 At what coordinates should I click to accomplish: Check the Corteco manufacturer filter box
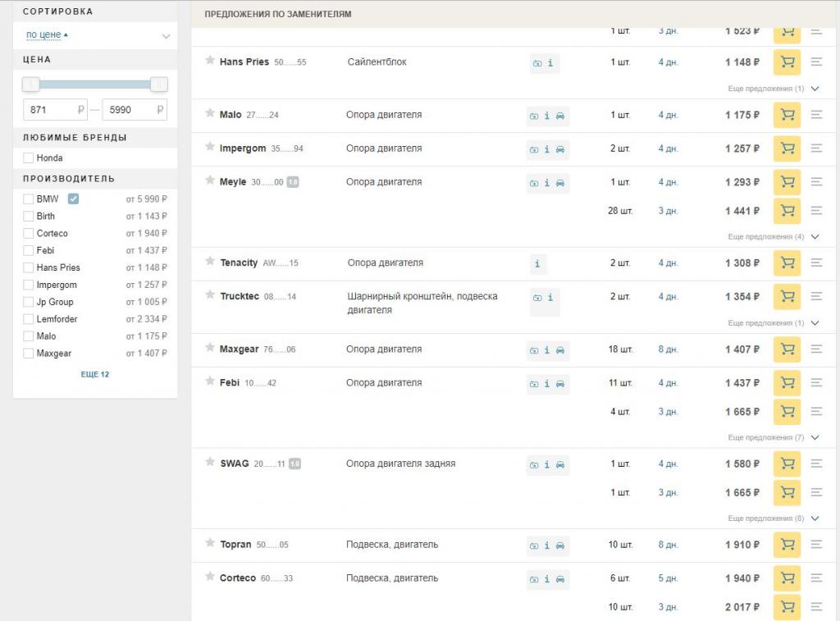(x=29, y=233)
